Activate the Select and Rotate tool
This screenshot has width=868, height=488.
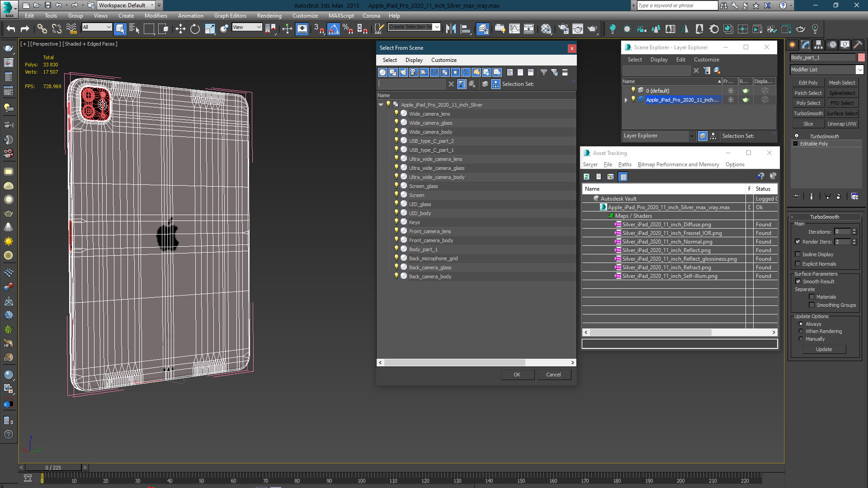(195, 29)
